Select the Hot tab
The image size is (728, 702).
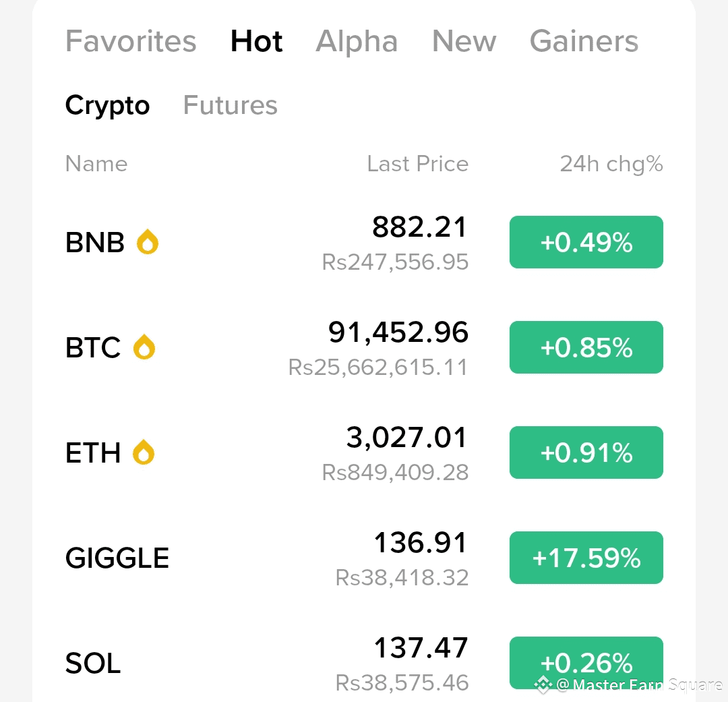click(256, 41)
